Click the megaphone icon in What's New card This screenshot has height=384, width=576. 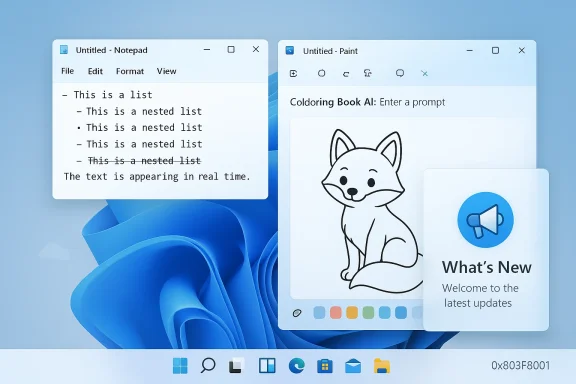coord(485,220)
